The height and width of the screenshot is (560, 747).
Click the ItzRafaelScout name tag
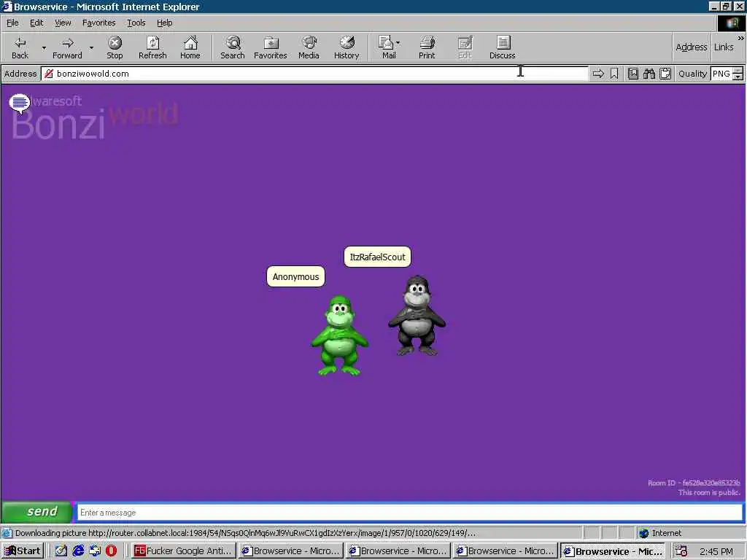point(377,257)
